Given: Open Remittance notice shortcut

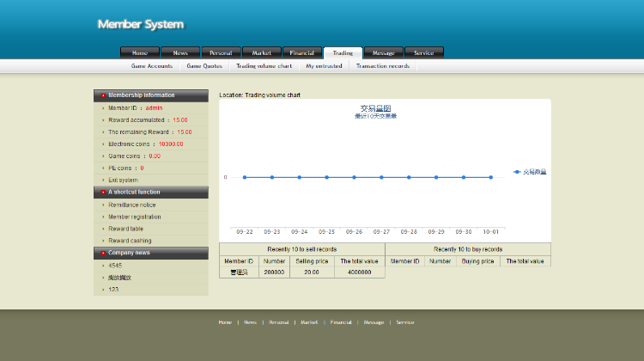Looking at the screenshot, I should pos(132,205).
